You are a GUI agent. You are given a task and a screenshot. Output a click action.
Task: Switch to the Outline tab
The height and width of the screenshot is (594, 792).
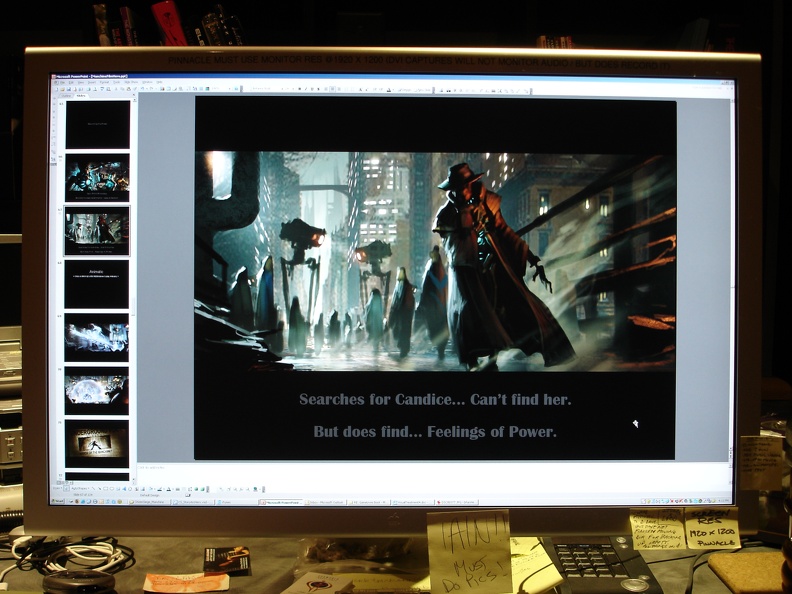point(66,96)
